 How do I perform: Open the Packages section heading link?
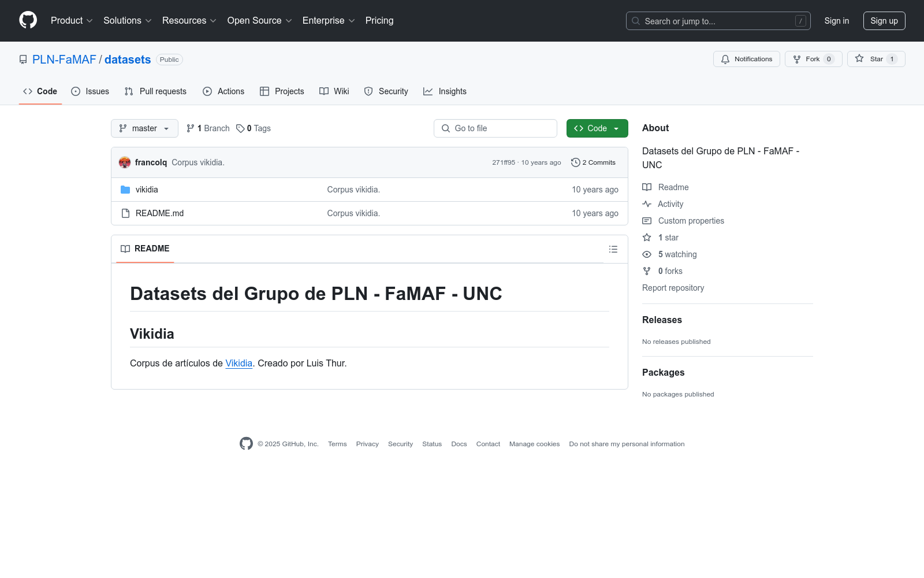[x=663, y=372]
